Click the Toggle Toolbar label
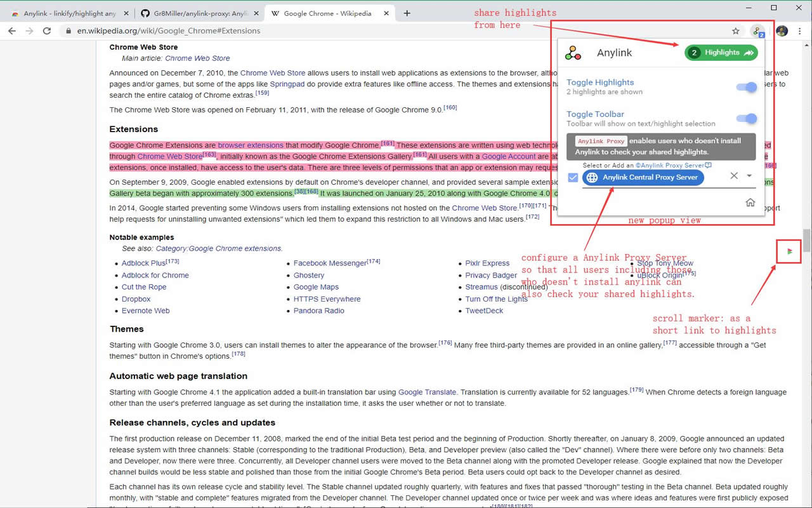This screenshot has height=508, width=812. (595, 114)
